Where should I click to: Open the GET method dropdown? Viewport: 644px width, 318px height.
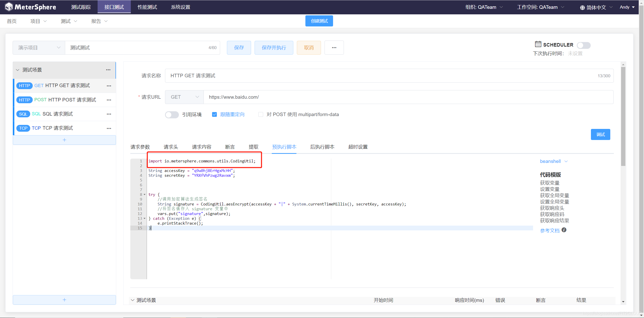tap(184, 97)
